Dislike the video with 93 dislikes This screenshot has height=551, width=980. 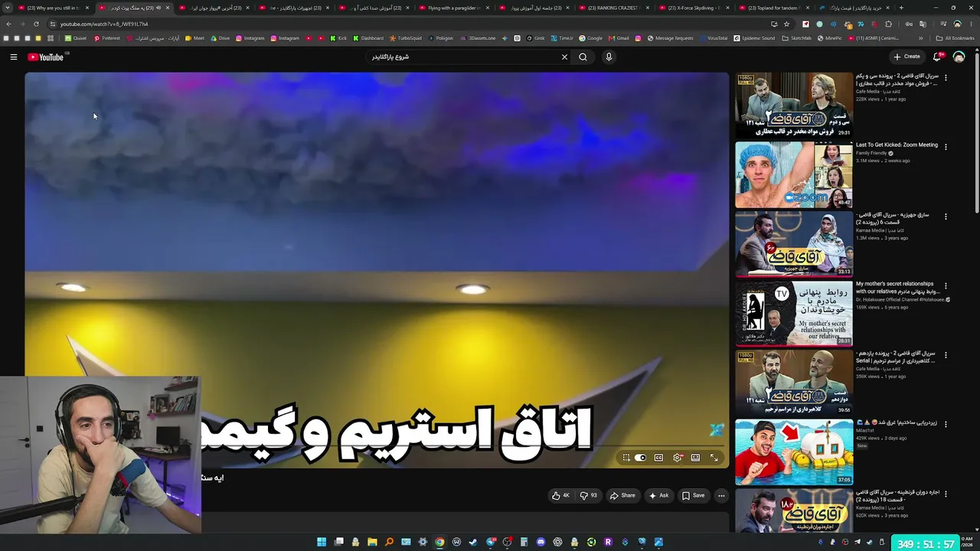[x=589, y=495]
